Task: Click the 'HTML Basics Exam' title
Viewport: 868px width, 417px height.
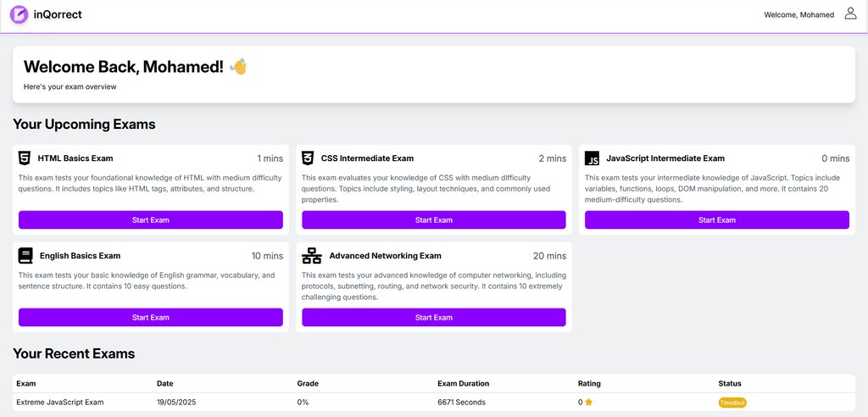Action: 75,158
